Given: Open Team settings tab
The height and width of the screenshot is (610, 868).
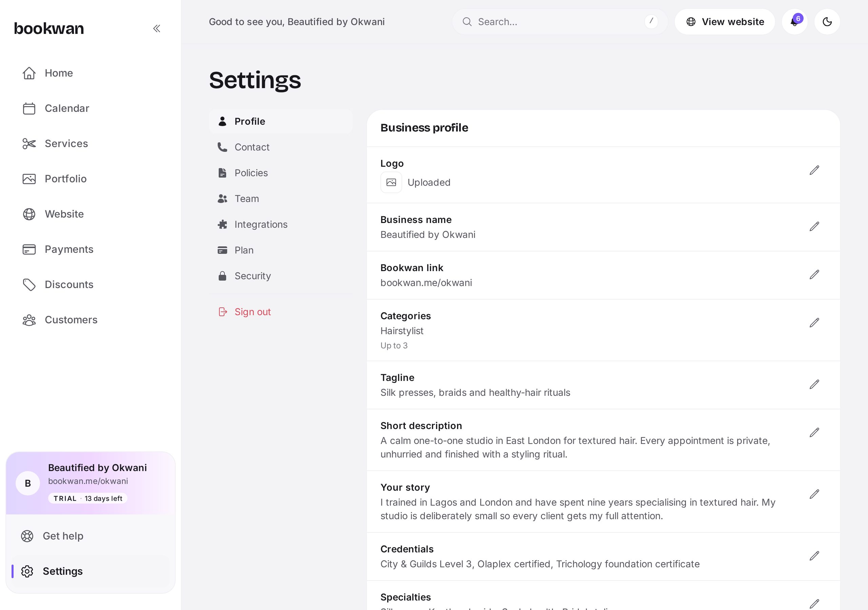Looking at the screenshot, I should click(x=280, y=199).
